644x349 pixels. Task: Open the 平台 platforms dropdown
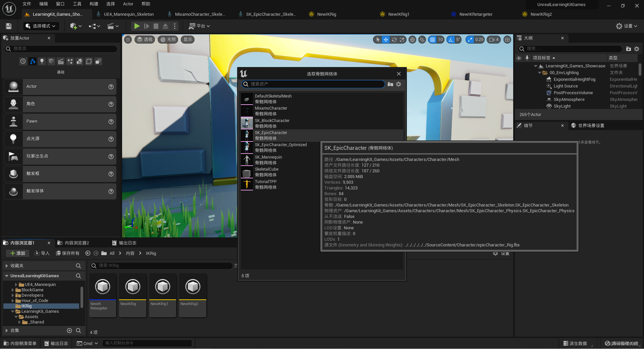pos(199,26)
